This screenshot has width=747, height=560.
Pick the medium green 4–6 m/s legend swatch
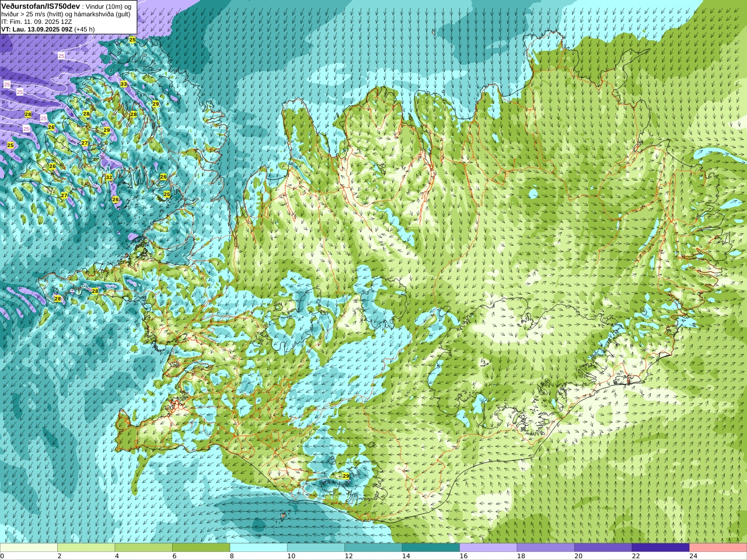(x=144, y=548)
